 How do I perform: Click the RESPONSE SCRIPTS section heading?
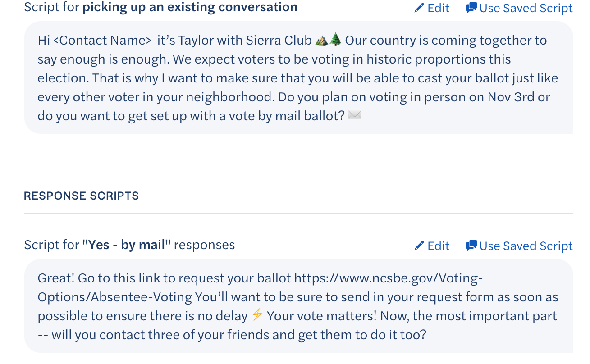[x=82, y=196]
